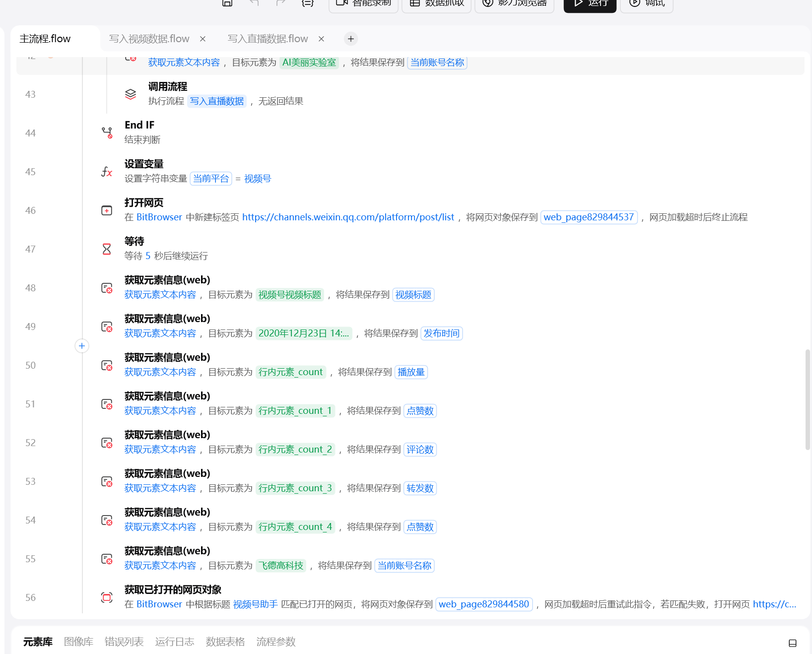Run the flow with 运行 button
This screenshot has height=654, width=812.
pyautogui.click(x=590, y=3)
